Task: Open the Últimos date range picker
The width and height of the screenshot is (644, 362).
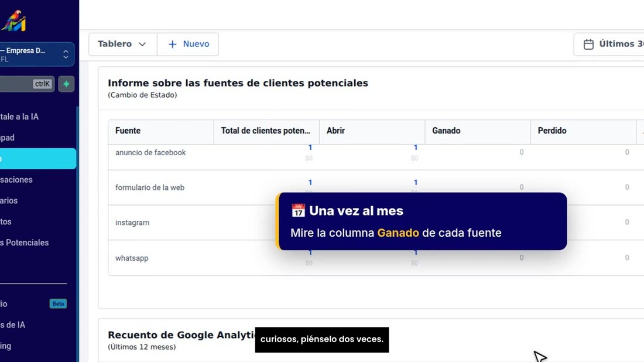Action: pos(609,44)
